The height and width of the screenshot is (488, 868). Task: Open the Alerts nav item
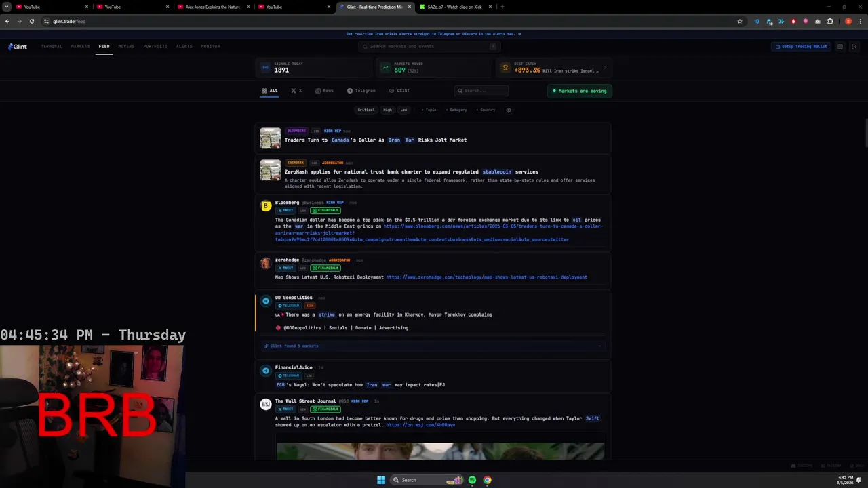tap(184, 47)
